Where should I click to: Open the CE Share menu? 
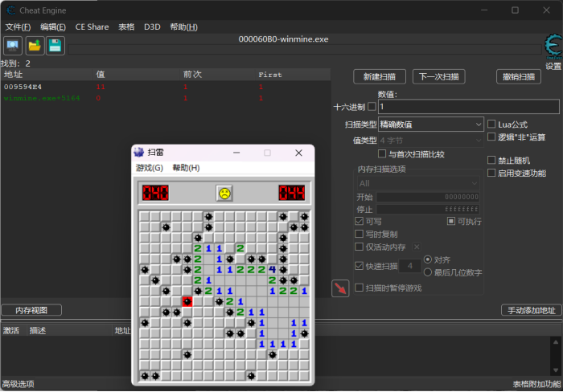point(92,27)
